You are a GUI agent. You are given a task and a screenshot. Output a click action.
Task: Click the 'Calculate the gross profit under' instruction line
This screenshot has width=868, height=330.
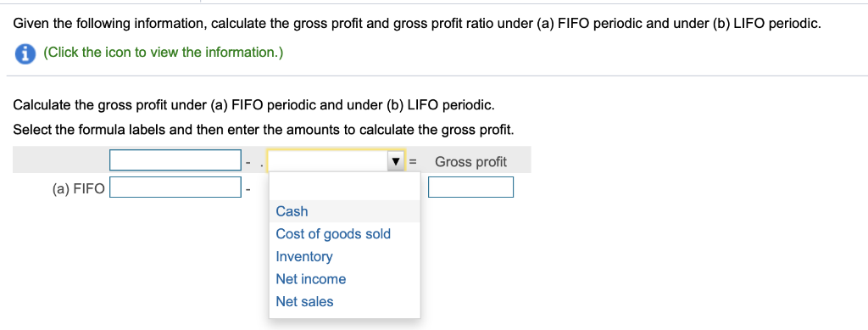[x=254, y=104]
